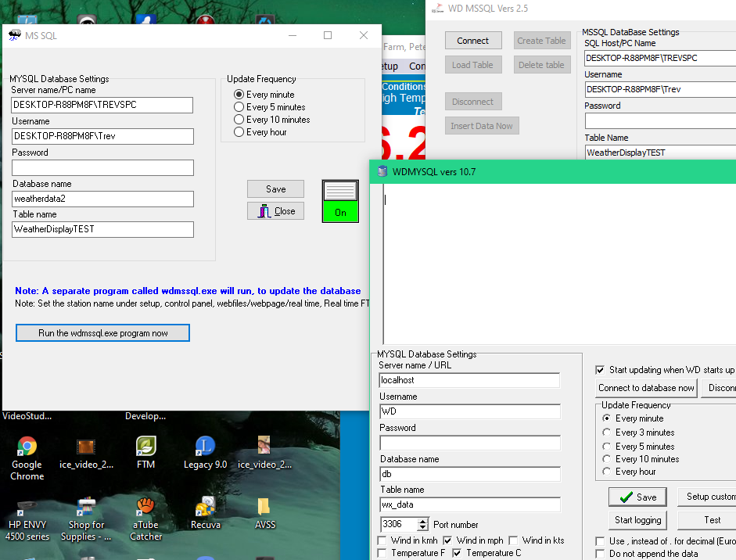Uncheck the Wind in mph box
Screen dimensions: 736x560
pyautogui.click(x=447, y=540)
